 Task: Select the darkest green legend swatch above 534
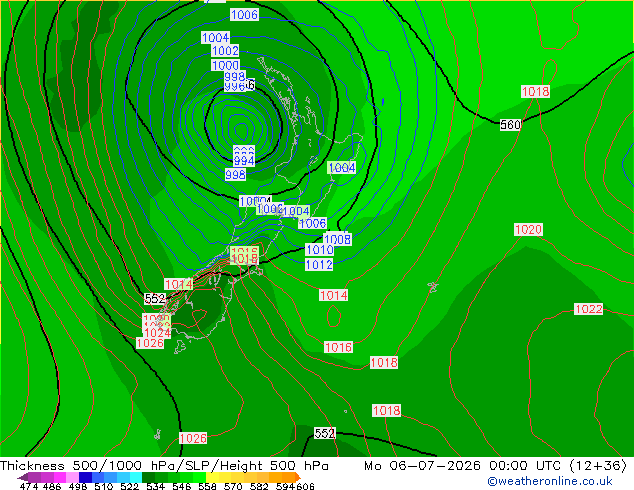(x=148, y=477)
